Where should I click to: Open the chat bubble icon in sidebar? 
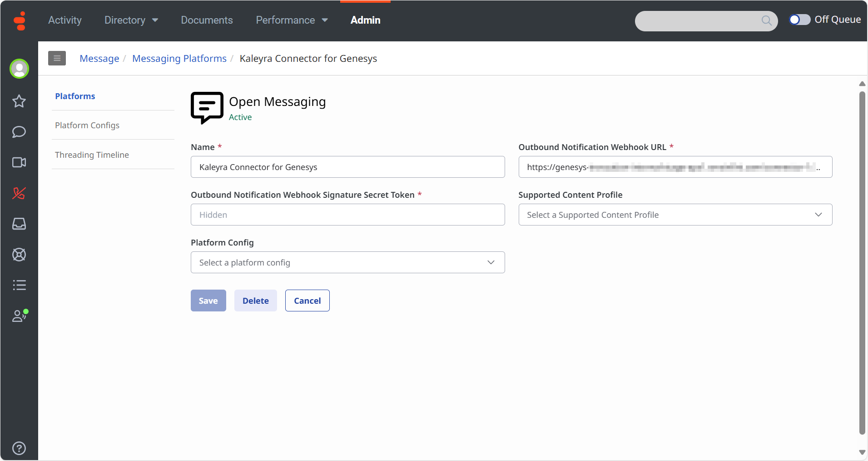click(x=19, y=132)
